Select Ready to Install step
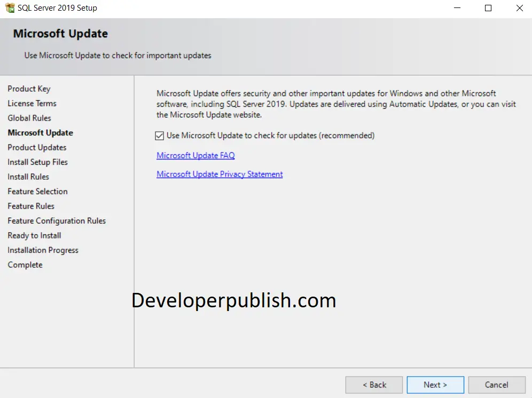This screenshot has height=398, width=532. pyautogui.click(x=34, y=235)
